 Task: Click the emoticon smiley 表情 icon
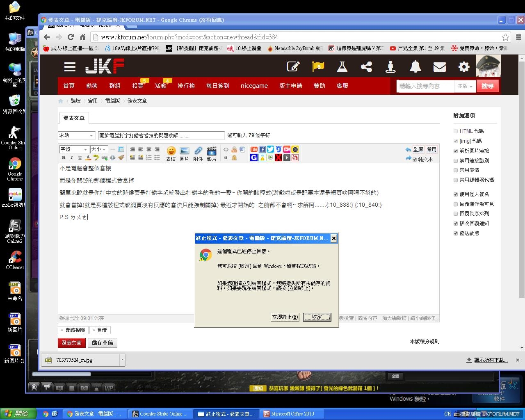pos(171,151)
